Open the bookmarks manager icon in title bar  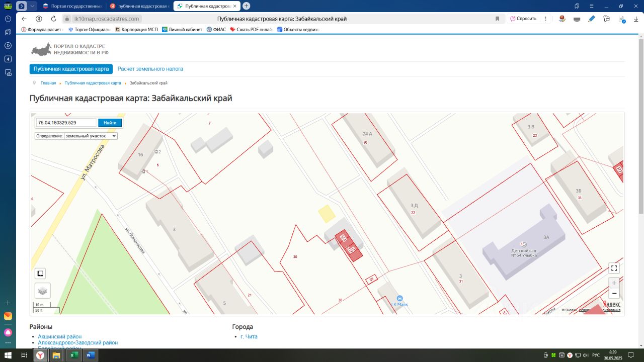(577, 6)
